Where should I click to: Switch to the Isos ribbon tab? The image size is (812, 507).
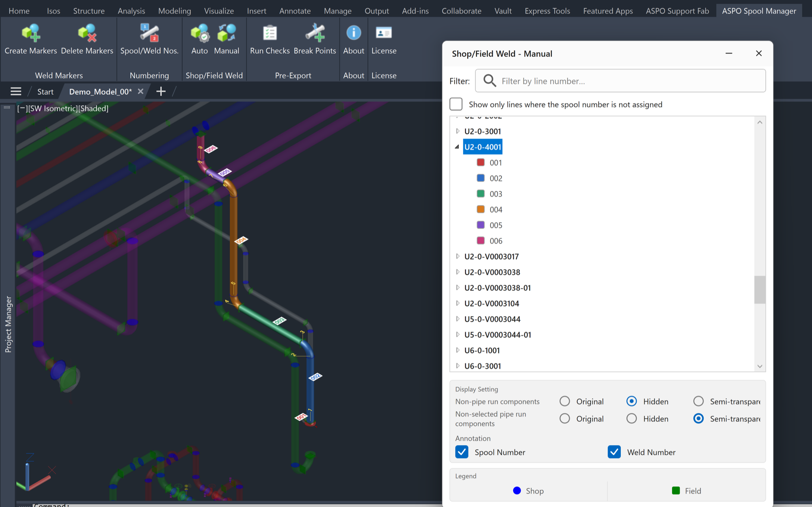pyautogui.click(x=54, y=11)
